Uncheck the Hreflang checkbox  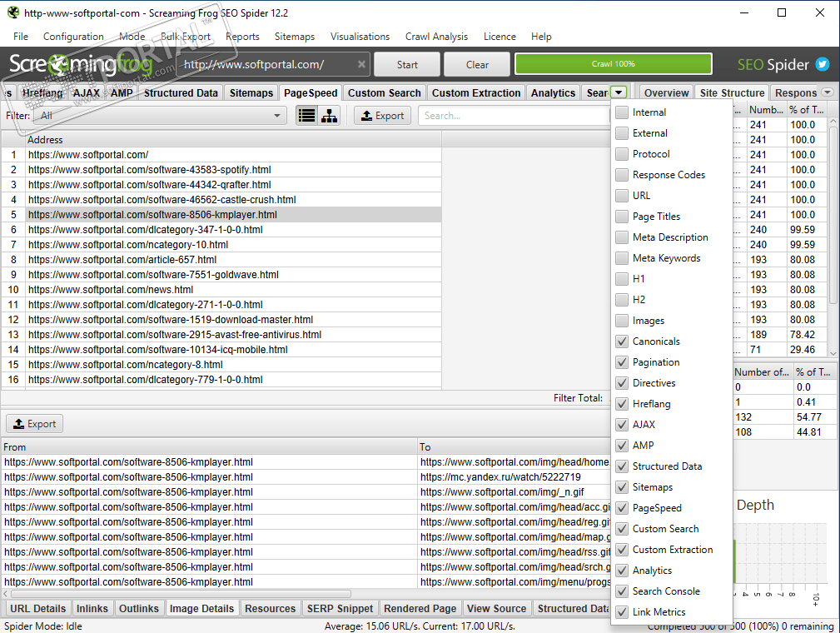[x=621, y=404]
